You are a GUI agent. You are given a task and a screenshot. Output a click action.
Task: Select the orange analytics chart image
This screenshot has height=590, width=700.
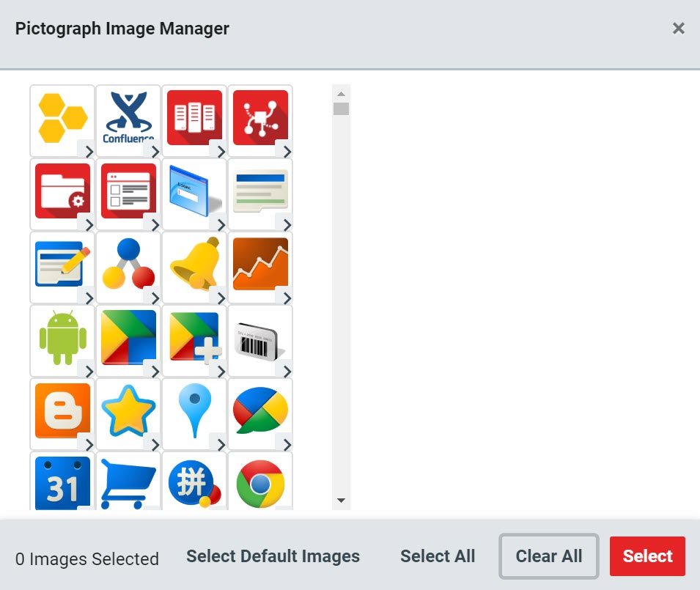pos(261,264)
